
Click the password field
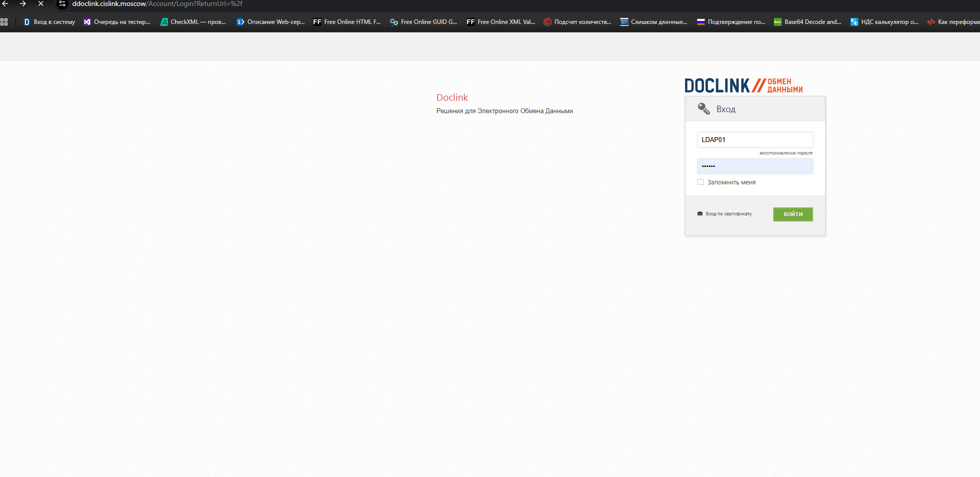(x=755, y=166)
